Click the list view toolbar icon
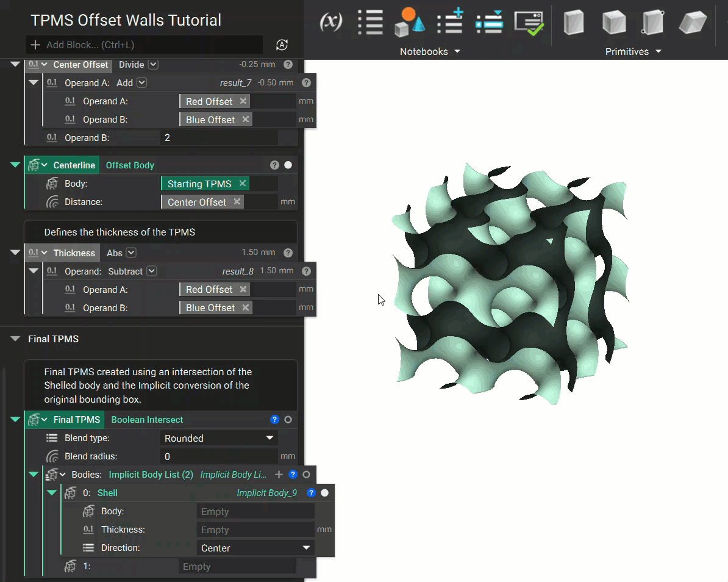Viewport: 728px width, 582px height. [x=371, y=23]
